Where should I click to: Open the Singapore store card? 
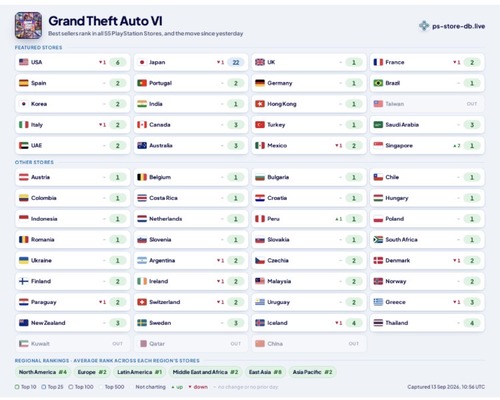coord(427,145)
